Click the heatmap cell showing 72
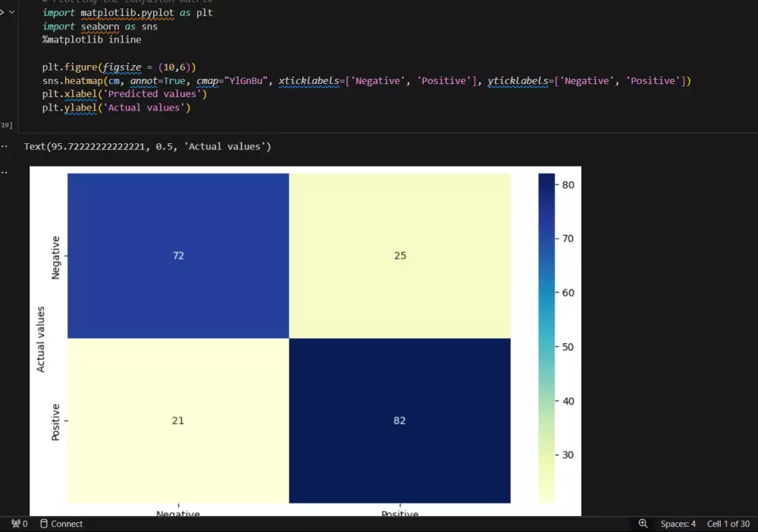This screenshot has width=758, height=532. pos(178,255)
